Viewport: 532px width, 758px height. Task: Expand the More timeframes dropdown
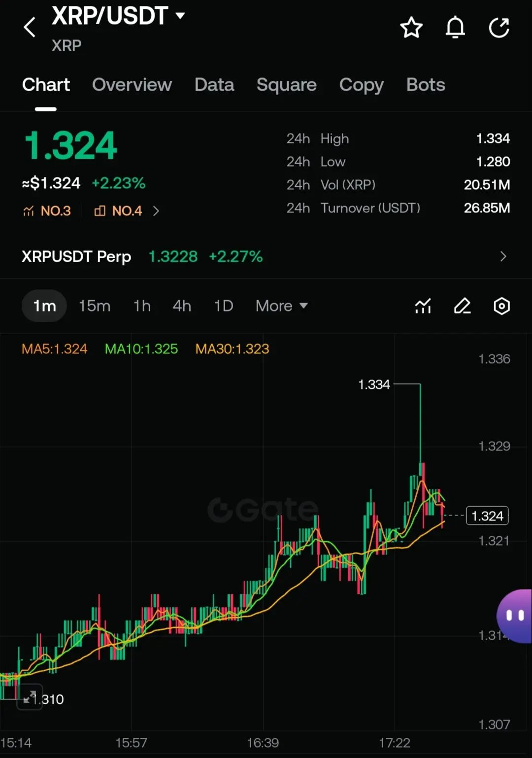point(282,306)
